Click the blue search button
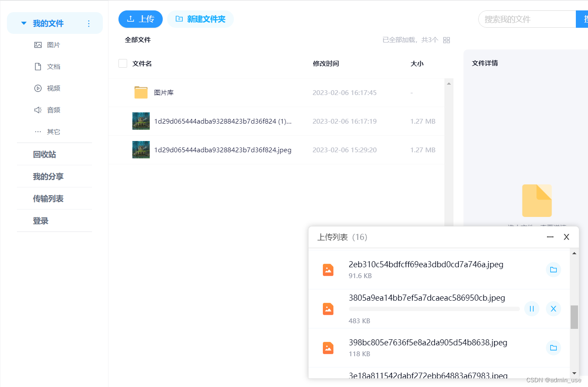Screen dimensions: 588x387 tap(582, 19)
